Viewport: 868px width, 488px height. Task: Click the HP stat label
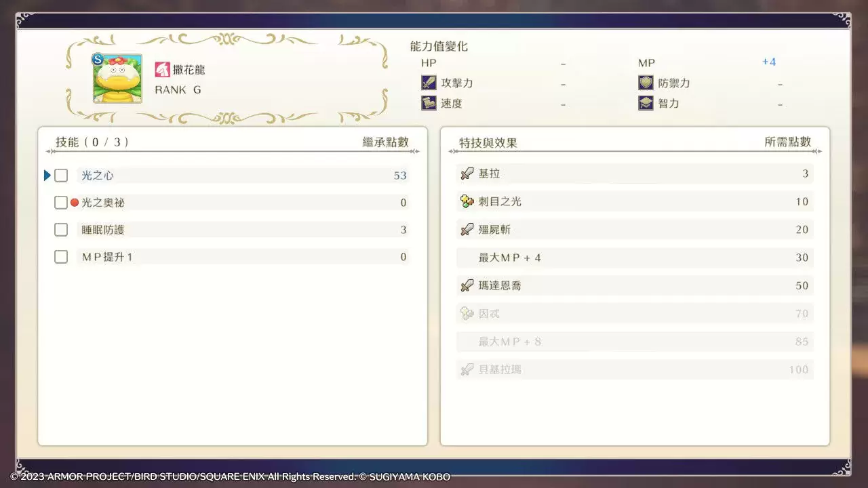[x=429, y=62]
